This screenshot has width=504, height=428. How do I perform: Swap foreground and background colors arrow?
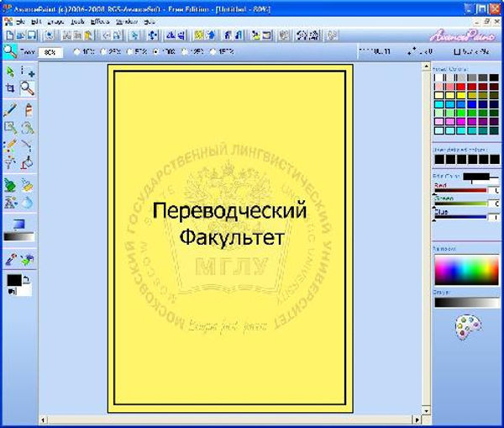coord(27,280)
